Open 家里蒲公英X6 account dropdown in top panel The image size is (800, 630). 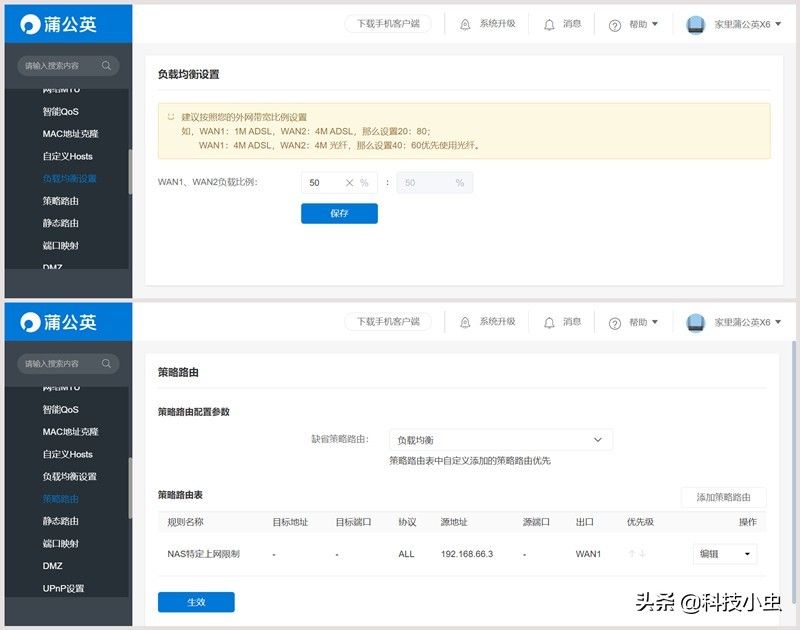pyautogui.click(x=747, y=24)
